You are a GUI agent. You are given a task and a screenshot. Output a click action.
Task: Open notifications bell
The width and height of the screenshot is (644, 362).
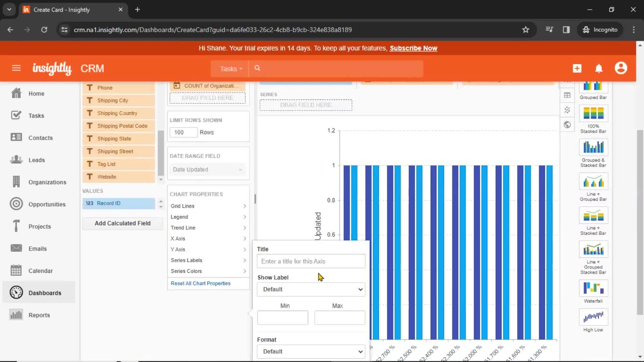pos(599,68)
